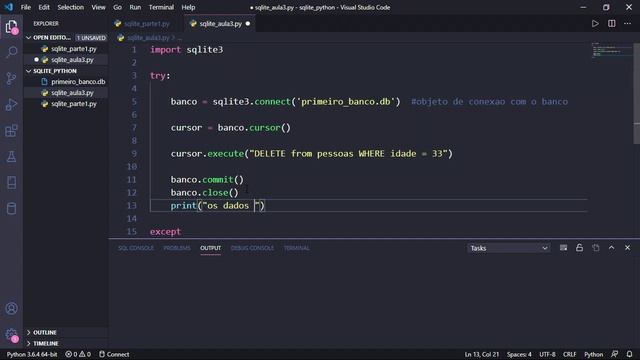Expand the Timeline section
640x360 pixels.
click(42, 344)
